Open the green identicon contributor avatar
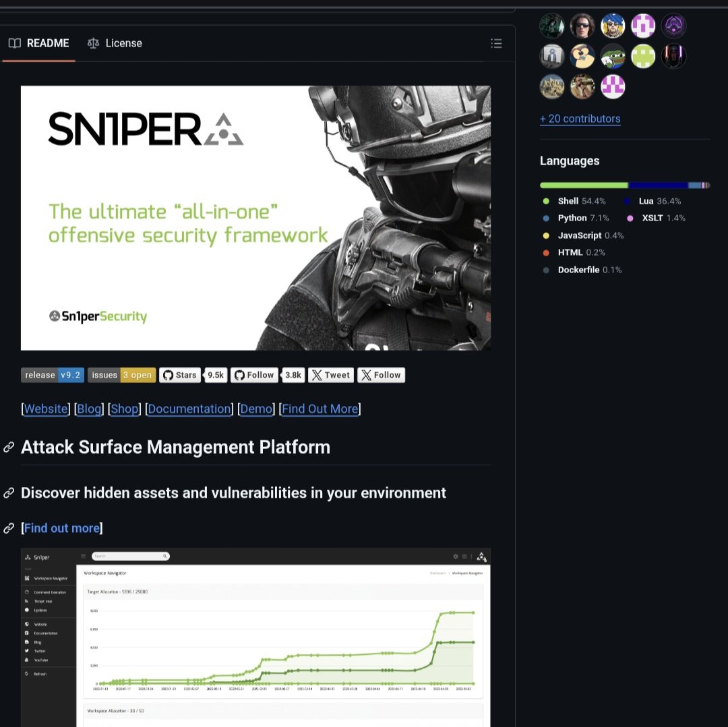Viewport: 728px width, 727px height. tap(643, 56)
